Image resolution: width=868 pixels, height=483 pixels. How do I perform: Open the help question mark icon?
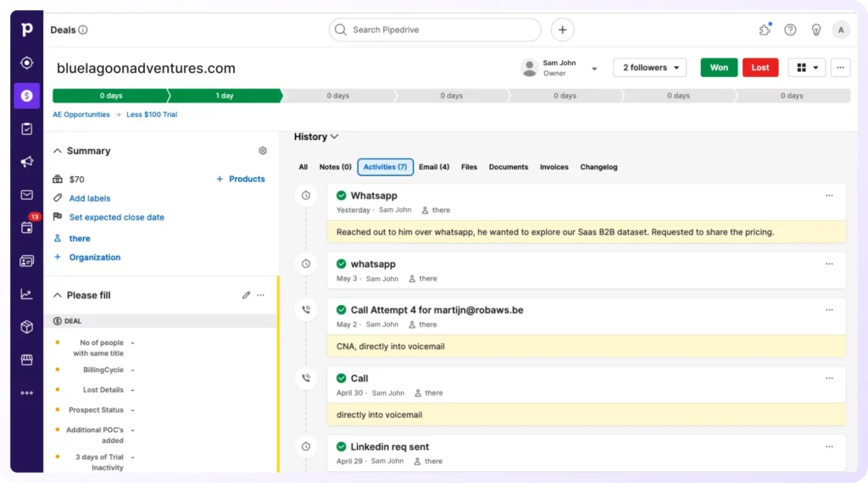pyautogui.click(x=790, y=30)
